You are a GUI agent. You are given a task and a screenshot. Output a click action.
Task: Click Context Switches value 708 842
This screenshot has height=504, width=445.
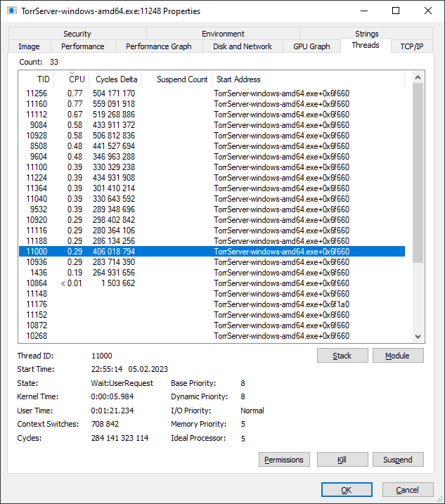(x=105, y=424)
